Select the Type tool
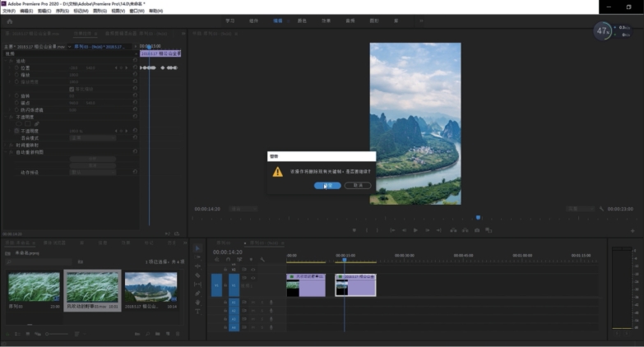 pyautogui.click(x=197, y=312)
